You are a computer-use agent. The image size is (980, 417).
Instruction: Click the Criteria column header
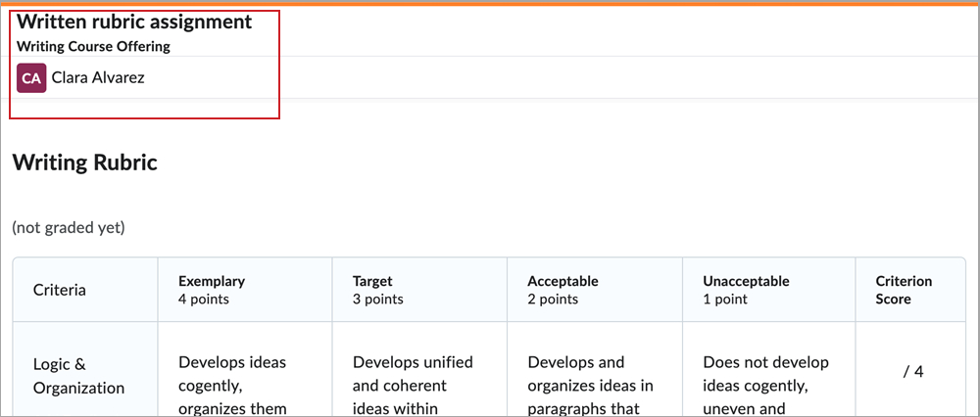(59, 290)
